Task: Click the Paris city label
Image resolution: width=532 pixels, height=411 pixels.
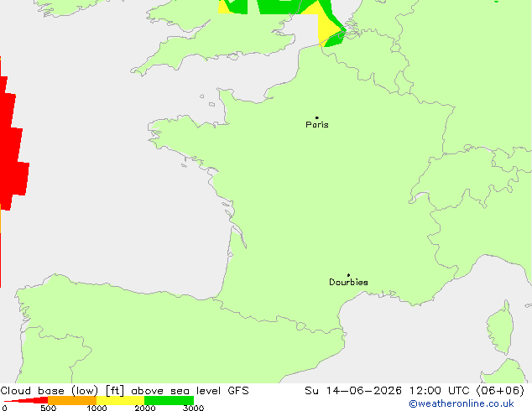Action: coord(317,125)
